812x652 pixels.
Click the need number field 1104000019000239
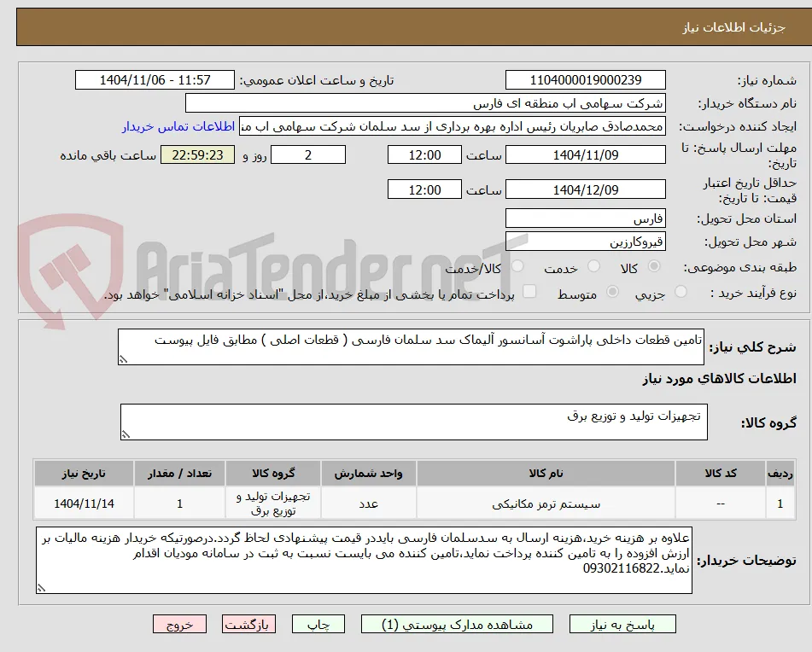[585, 80]
